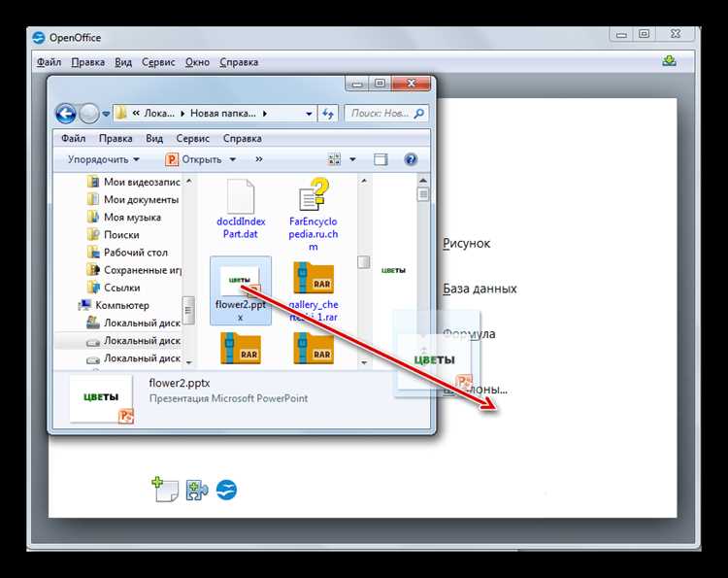
Task: Click the Explorer forward navigation button
Action: pyautogui.click(x=88, y=114)
